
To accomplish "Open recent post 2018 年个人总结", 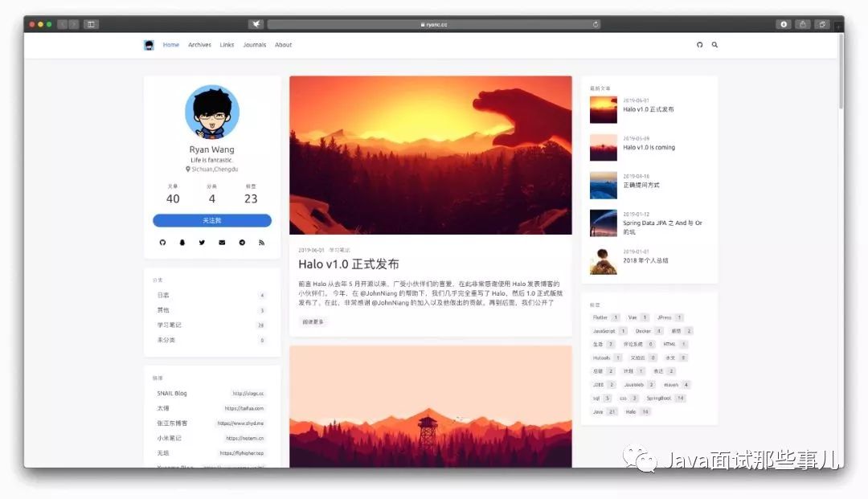I will [645, 260].
